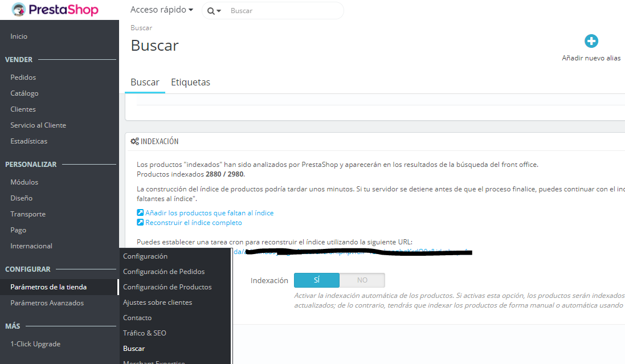
Task: Click Añadir los productos que faltan link
Action: click(x=209, y=212)
